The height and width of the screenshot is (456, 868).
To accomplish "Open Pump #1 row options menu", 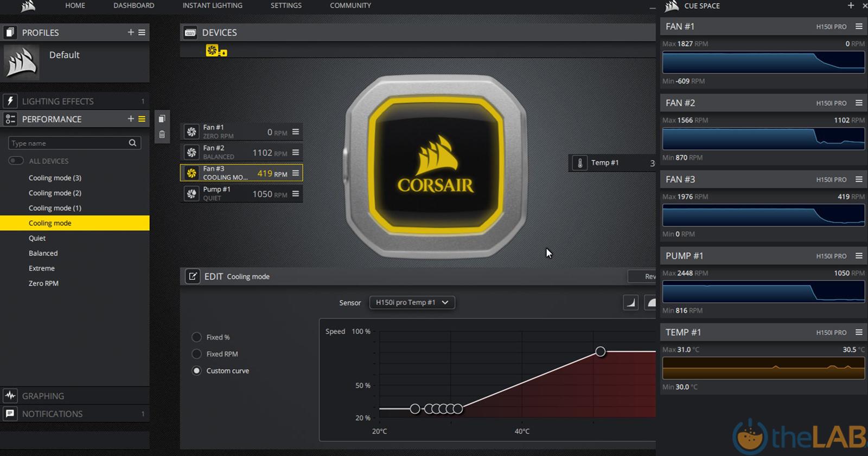I will [296, 193].
